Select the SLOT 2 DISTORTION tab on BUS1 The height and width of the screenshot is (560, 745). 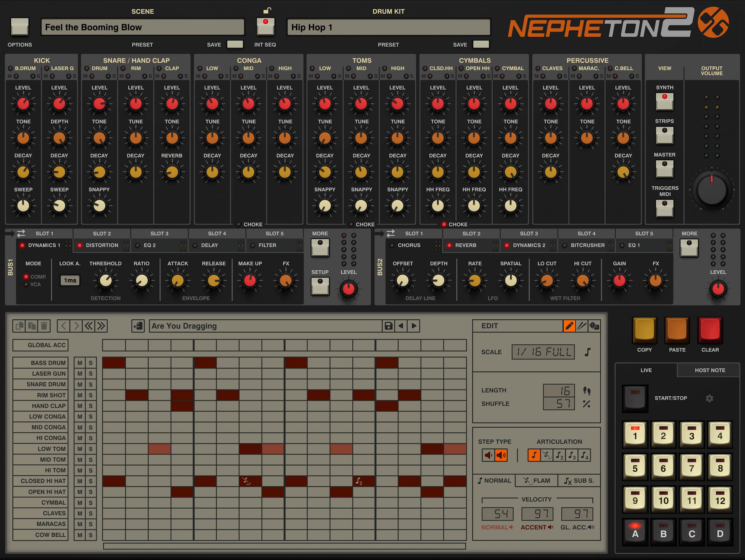101,245
